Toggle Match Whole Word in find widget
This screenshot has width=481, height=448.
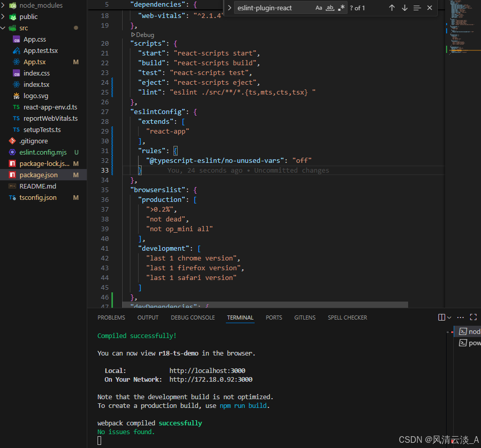[x=330, y=8]
